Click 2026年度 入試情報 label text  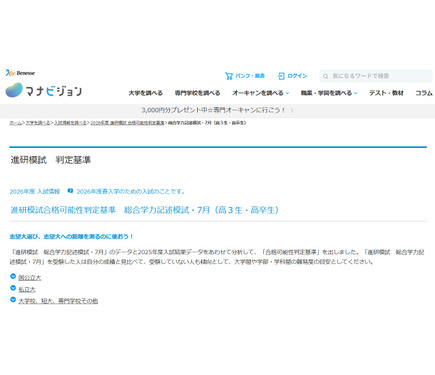tap(35, 191)
